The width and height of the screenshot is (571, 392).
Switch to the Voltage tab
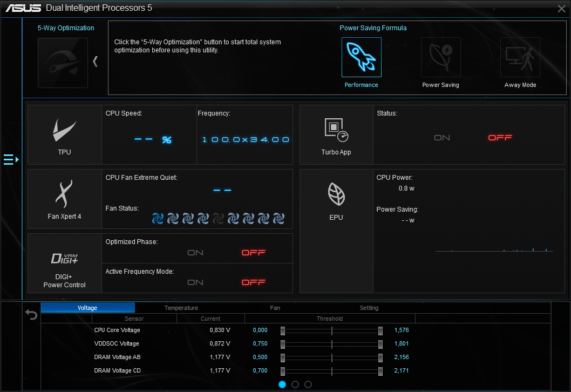click(x=87, y=308)
